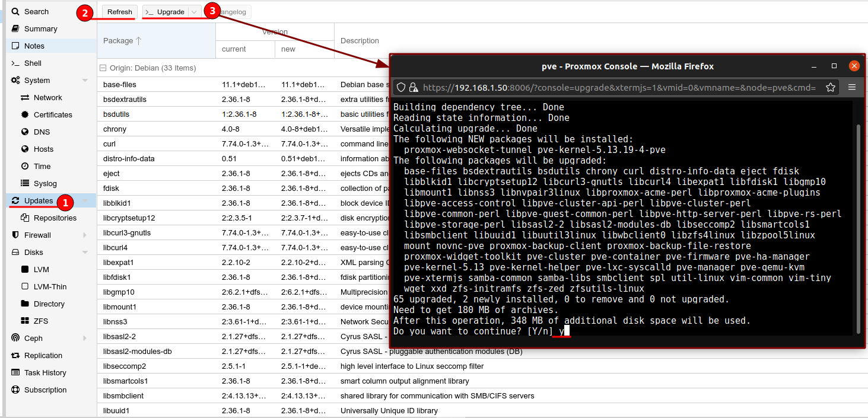Sort by the Package column header
Screen dimensions: 868x418
coord(156,41)
